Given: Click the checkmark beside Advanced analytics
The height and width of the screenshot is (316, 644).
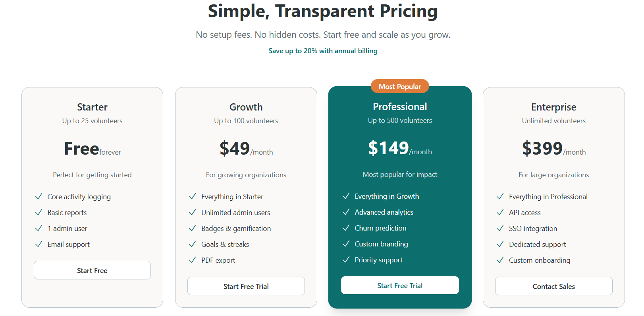Looking at the screenshot, I should [x=346, y=212].
